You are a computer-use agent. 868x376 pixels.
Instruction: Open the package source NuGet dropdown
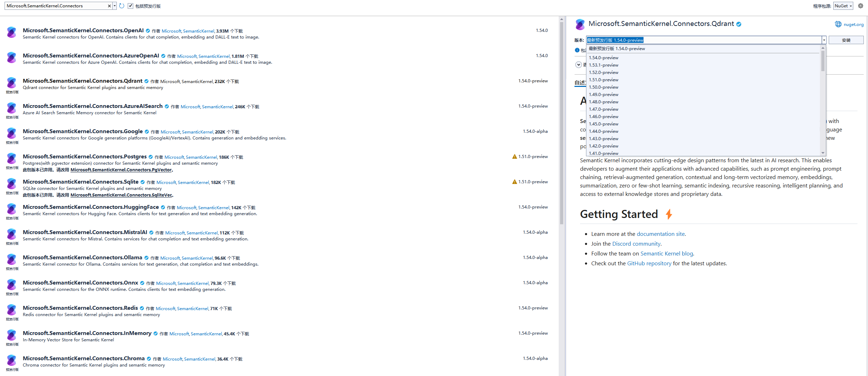[x=843, y=6]
